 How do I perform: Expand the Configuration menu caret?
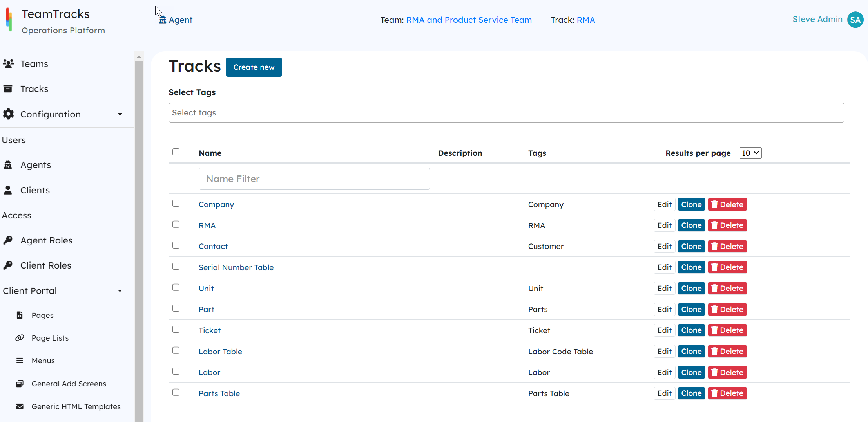[x=120, y=114]
